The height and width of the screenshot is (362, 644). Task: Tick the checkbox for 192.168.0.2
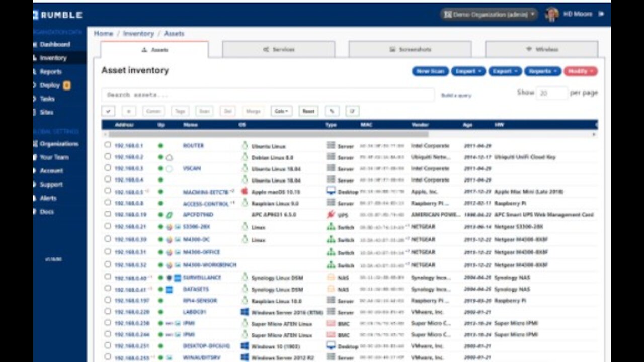coord(108,156)
